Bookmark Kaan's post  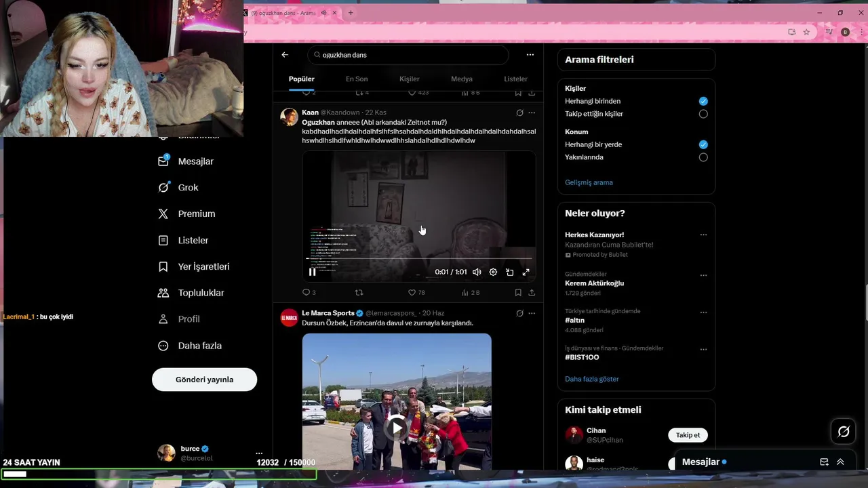pyautogui.click(x=518, y=293)
